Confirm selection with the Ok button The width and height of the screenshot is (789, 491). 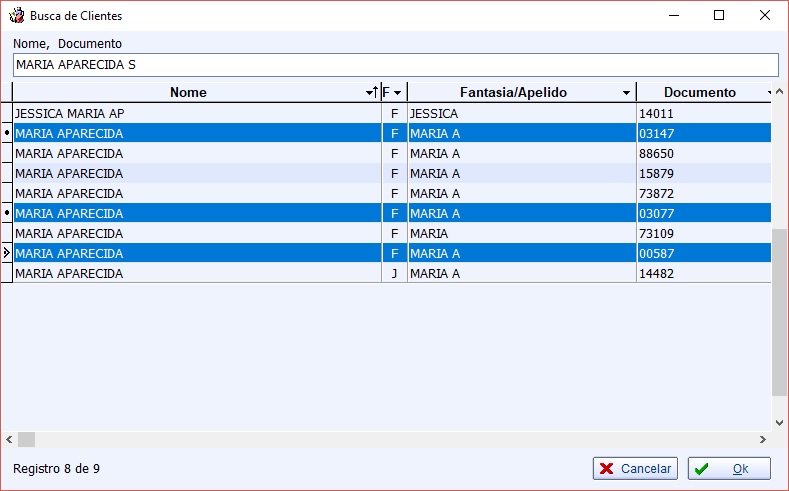[x=729, y=468]
